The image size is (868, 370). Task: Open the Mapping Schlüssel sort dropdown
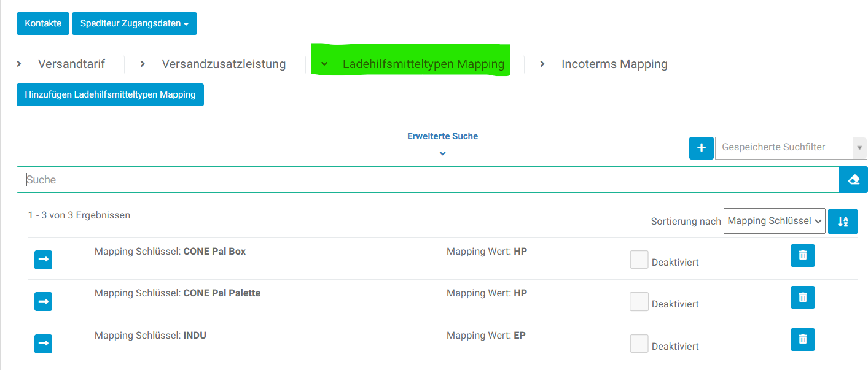click(774, 221)
